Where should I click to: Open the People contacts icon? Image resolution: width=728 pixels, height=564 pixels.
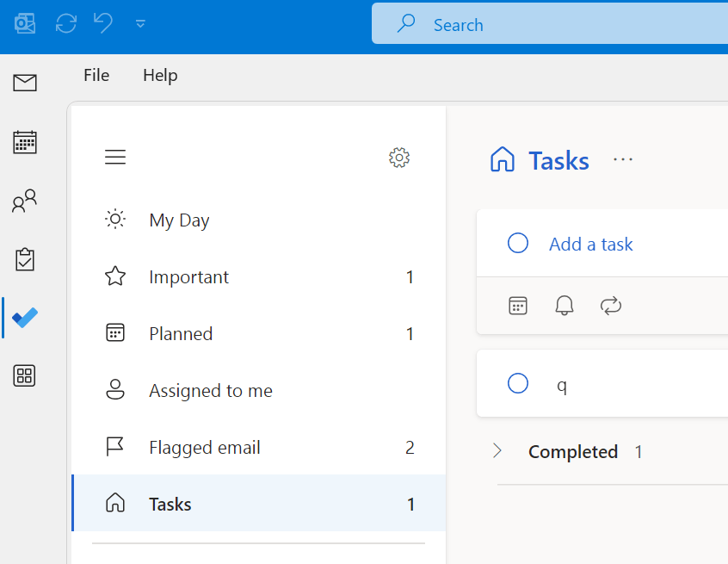coord(25,201)
